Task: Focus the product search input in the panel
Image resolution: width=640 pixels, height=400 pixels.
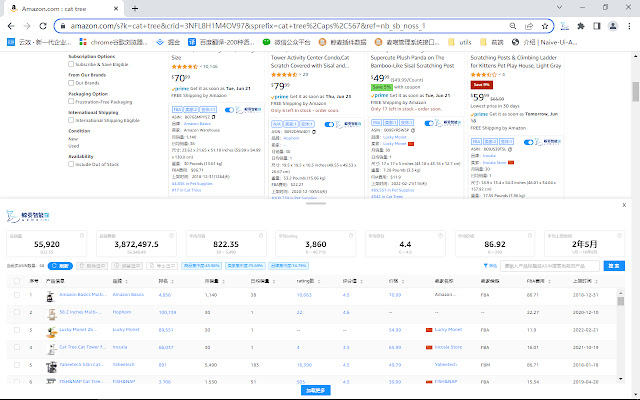Action: click(550, 266)
